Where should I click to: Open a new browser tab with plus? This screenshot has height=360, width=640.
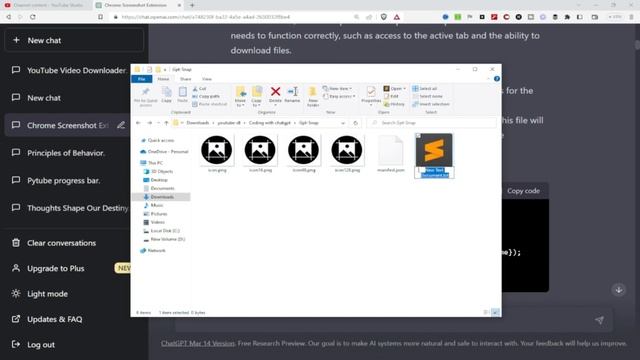pos(192,5)
